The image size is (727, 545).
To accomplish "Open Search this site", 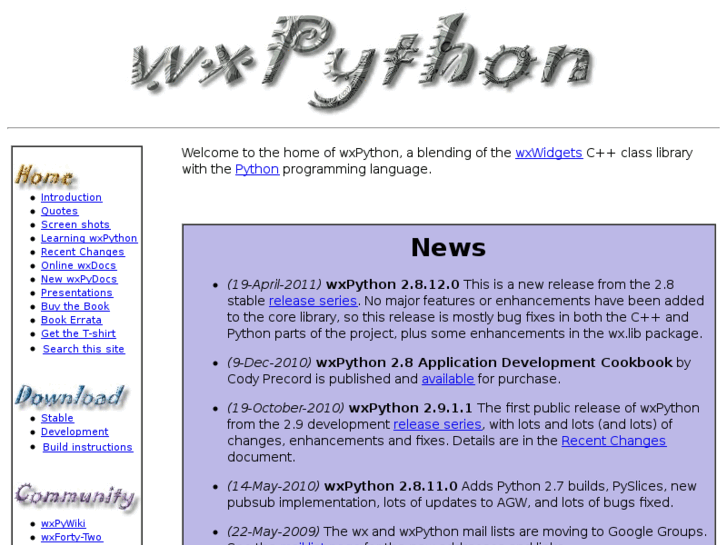I will coord(83,349).
